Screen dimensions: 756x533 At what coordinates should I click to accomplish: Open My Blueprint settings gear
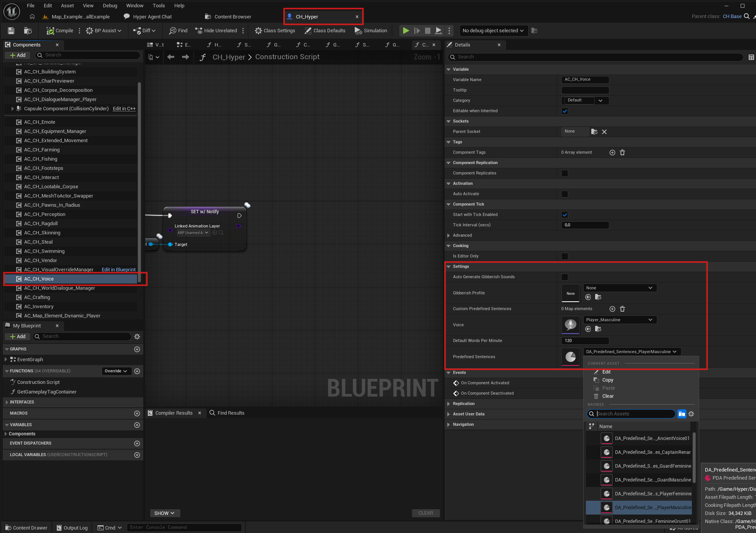(137, 337)
